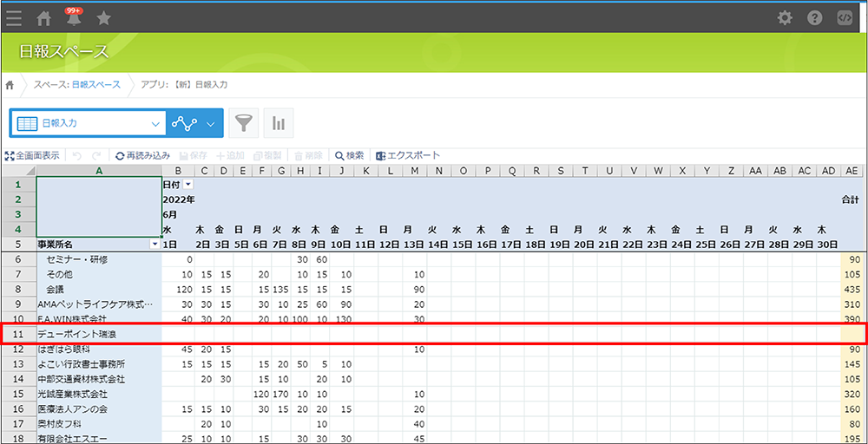
Task: Click the 奥村皮フ科 cell
Action: click(99, 424)
